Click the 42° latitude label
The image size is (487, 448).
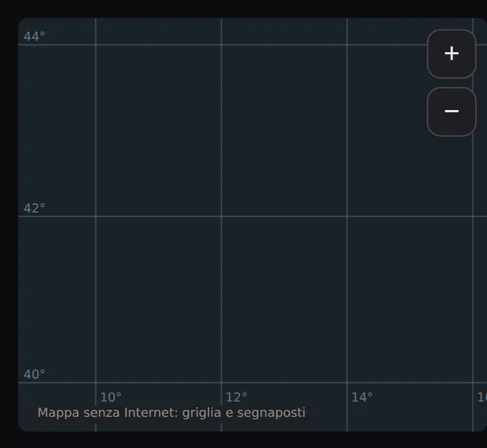[x=34, y=209]
